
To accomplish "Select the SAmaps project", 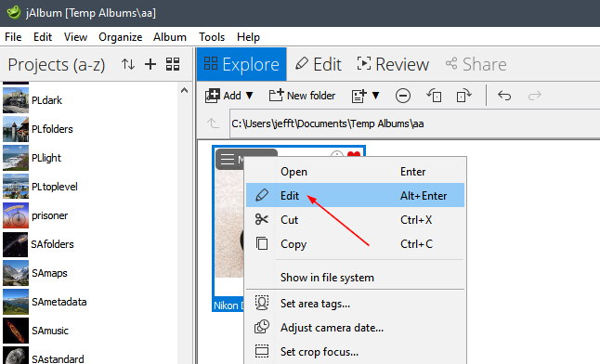I will pyautogui.click(x=49, y=273).
